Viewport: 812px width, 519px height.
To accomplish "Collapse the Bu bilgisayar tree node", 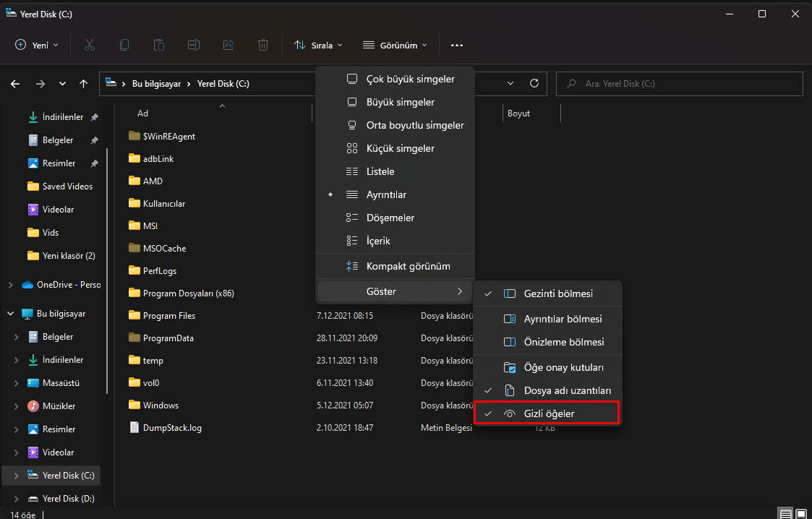I will (11, 314).
